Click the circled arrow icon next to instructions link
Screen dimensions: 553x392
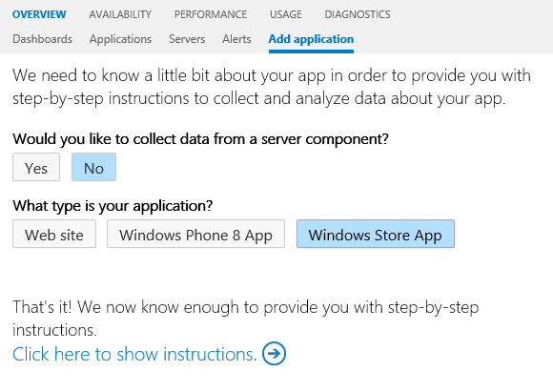274,353
